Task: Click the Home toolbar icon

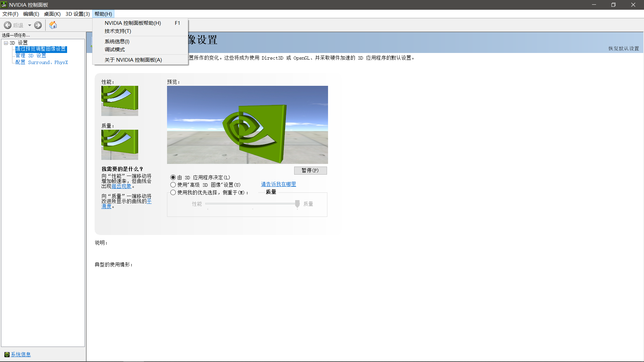Action: (x=53, y=25)
